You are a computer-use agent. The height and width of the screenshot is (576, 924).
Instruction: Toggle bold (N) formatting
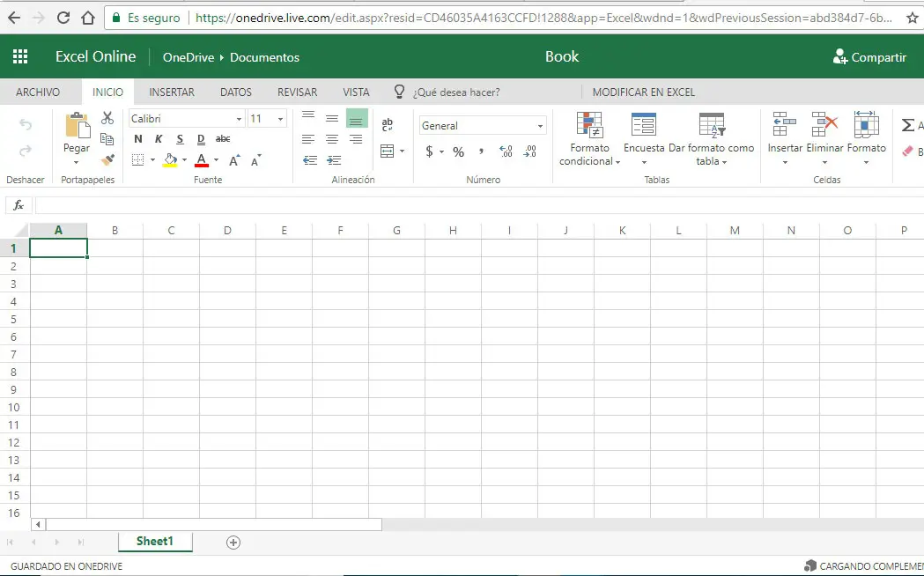pos(138,139)
